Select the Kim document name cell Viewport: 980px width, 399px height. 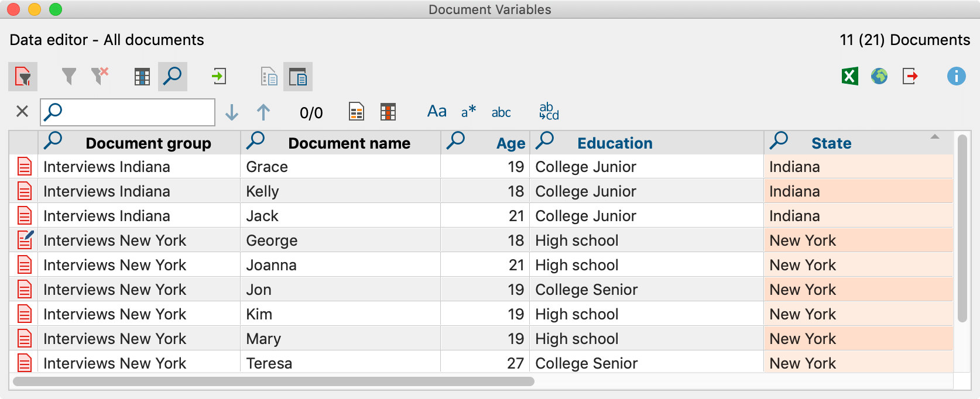point(340,314)
